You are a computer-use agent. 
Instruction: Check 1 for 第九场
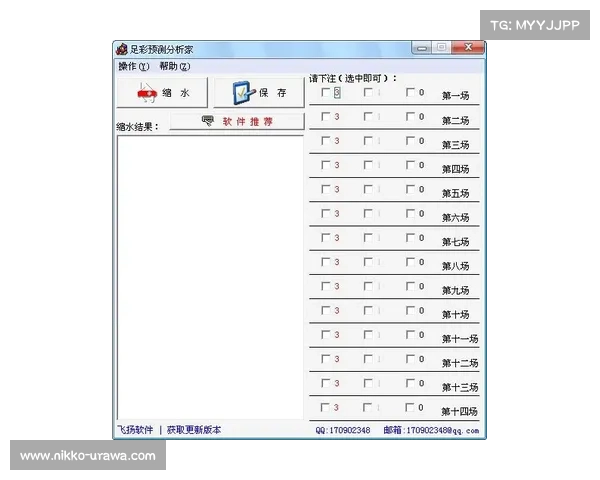tap(368, 286)
